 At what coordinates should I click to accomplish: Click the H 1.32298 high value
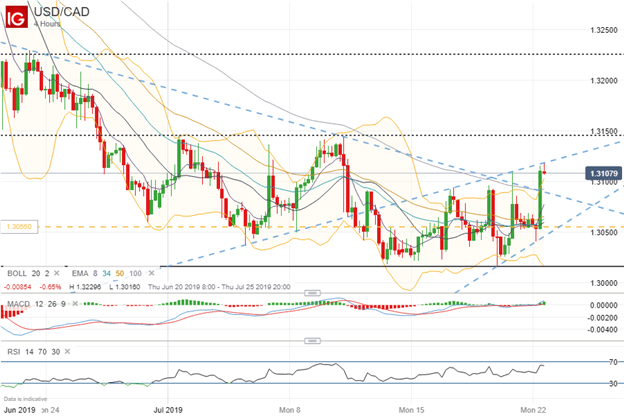pos(85,287)
